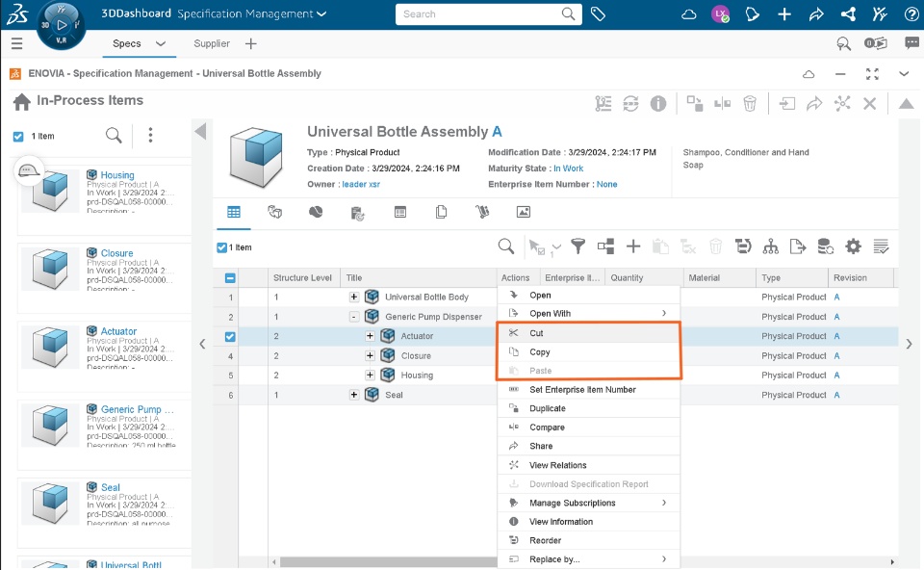Open the 3DEXPERIENCE compass
924x570 pixels.
[62, 26]
